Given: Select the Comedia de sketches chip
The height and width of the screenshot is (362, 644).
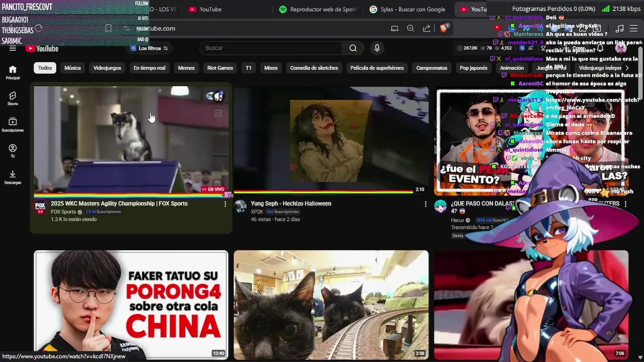Looking at the screenshot, I should (x=314, y=68).
